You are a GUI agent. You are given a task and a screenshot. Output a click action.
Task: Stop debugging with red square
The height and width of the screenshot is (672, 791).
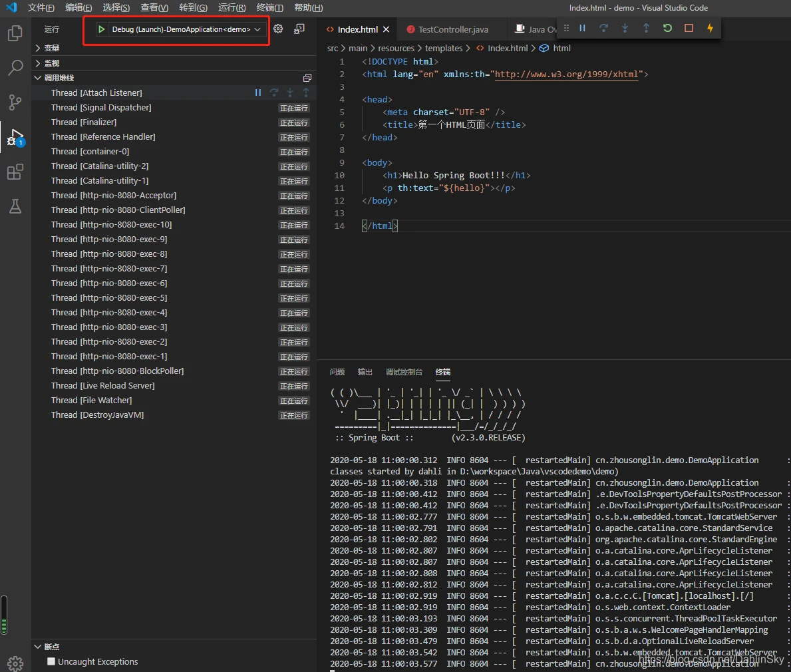pyautogui.click(x=689, y=28)
